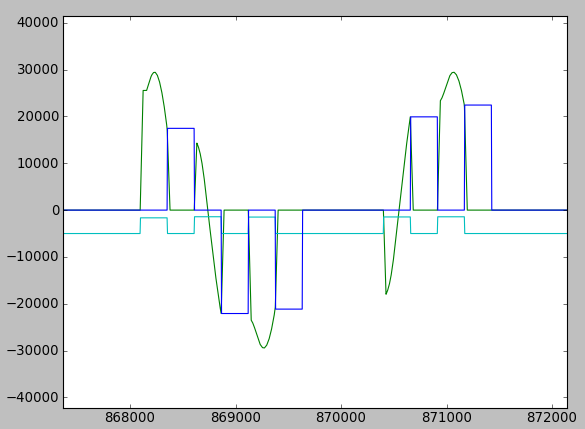This screenshot has height=429, width=585.
Task: Click the 872000 x-axis tick label
Action: click(x=552, y=417)
